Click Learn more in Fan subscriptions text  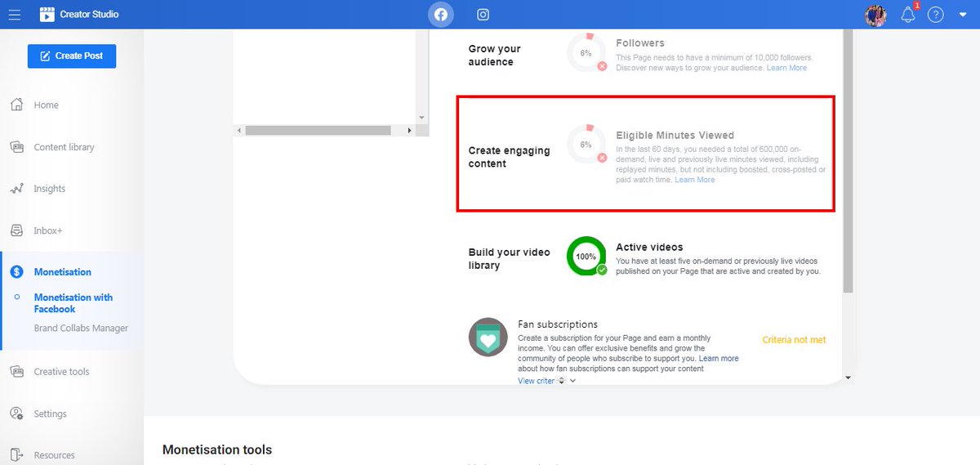(x=719, y=359)
